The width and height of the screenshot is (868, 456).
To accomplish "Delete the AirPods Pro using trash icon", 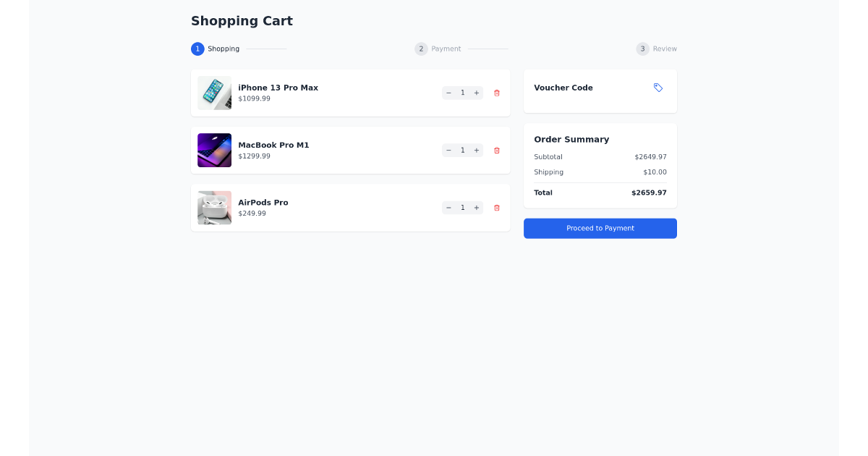I will pos(496,208).
